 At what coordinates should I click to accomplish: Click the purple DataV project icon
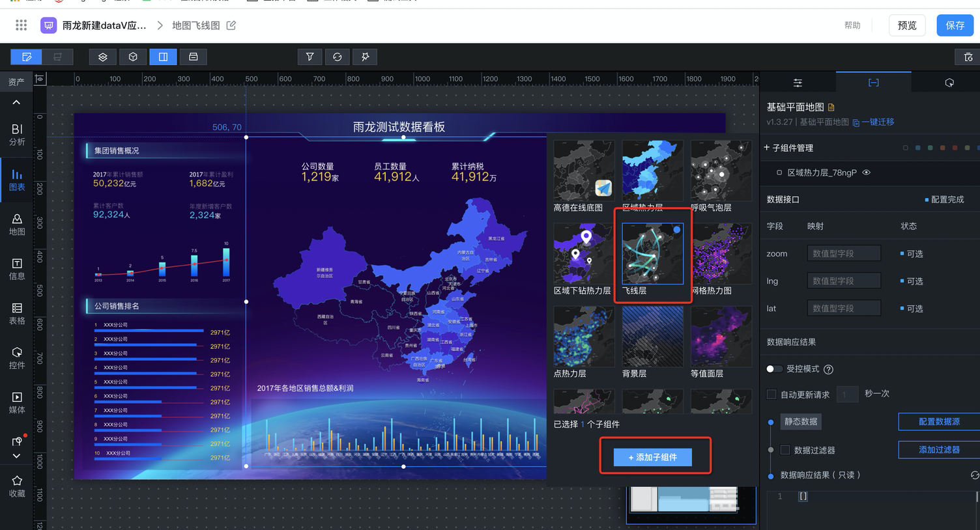(x=48, y=25)
